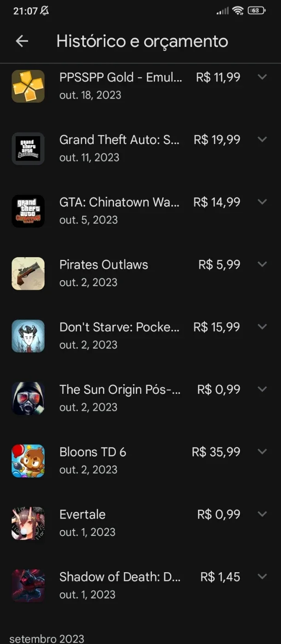
Task: Tap the Wi-Fi status bar icon
Action: [x=238, y=11]
